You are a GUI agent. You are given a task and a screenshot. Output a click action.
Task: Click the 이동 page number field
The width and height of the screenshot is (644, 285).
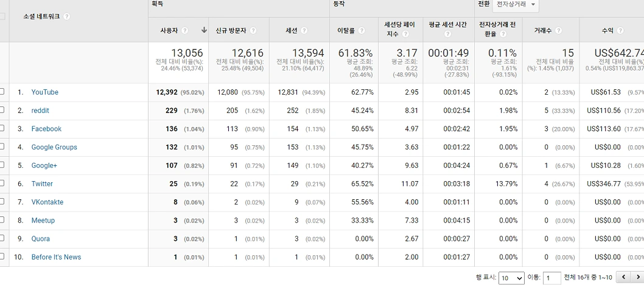click(551, 278)
